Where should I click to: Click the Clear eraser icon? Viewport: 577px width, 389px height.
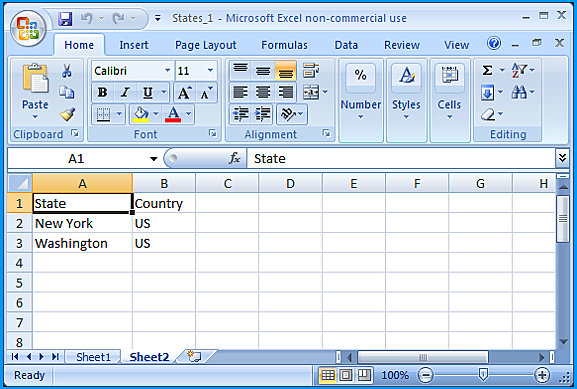click(x=488, y=114)
